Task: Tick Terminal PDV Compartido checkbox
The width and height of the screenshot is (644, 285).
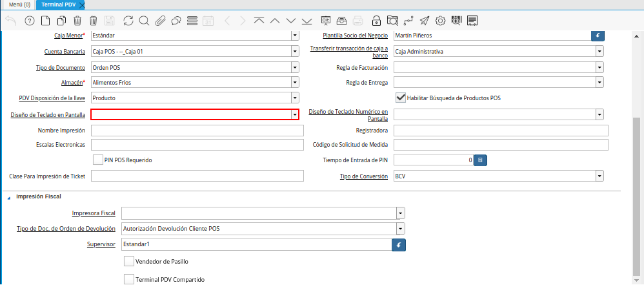Action: tap(129, 279)
